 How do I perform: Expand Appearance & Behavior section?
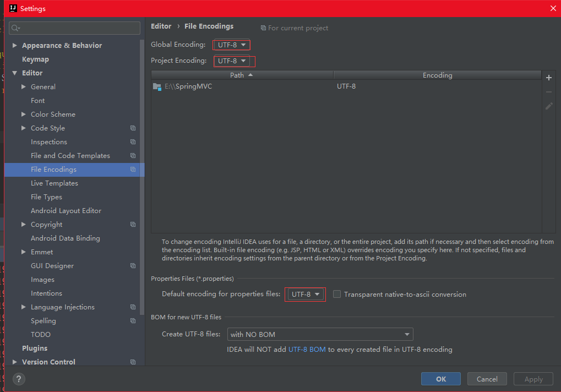15,46
